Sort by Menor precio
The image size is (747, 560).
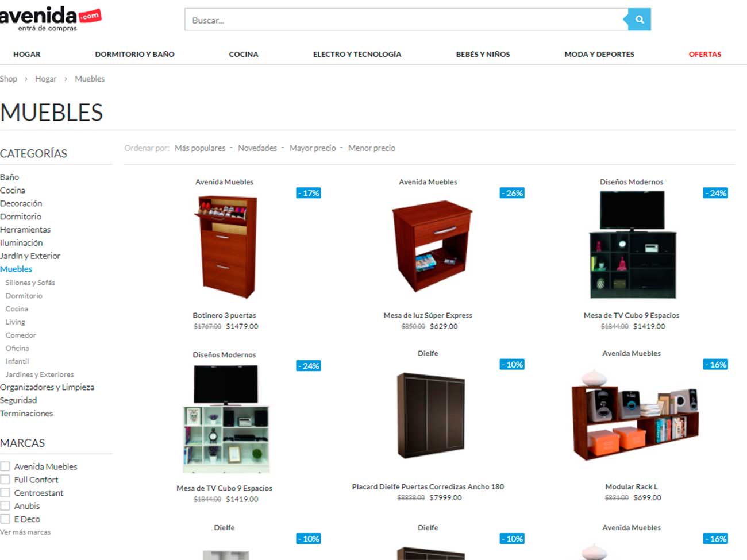pyautogui.click(x=372, y=148)
